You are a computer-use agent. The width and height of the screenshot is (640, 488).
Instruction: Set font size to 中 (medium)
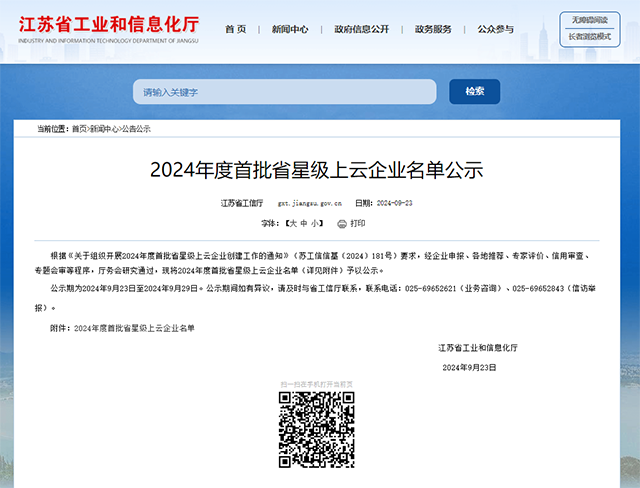pyautogui.click(x=304, y=223)
